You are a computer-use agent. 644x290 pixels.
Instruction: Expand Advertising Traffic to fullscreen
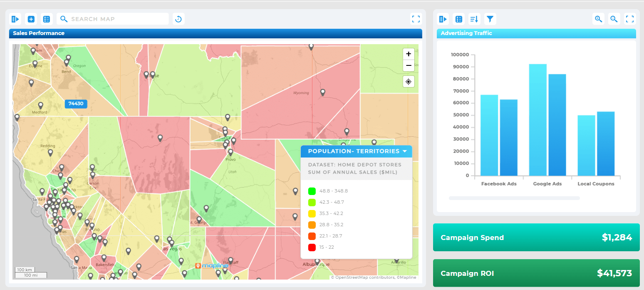point(629,19)
